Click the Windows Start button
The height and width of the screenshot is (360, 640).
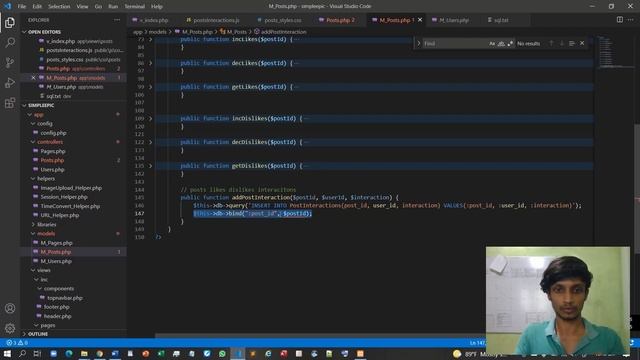click(7, 353)
